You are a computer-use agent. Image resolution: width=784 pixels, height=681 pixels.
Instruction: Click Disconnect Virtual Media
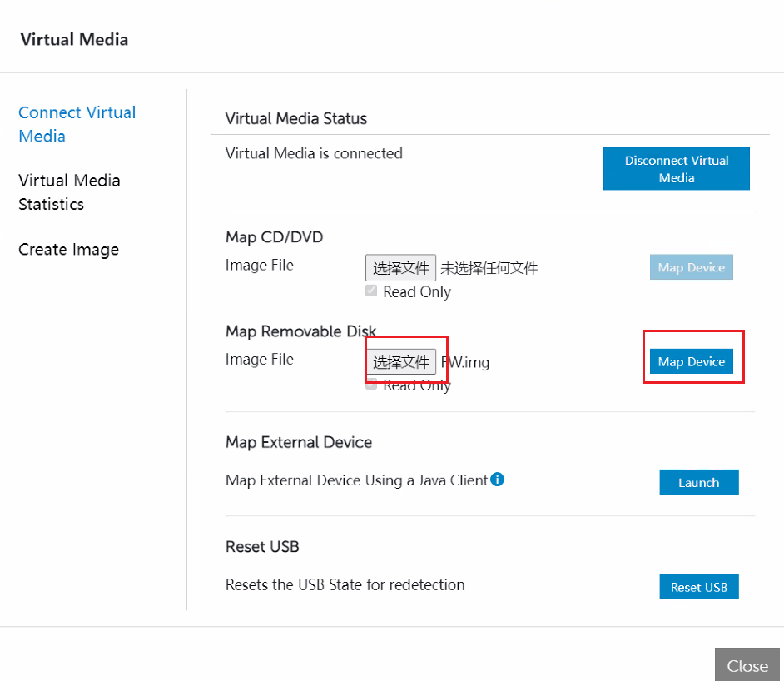pyautogui.click(x=676, y=168)
